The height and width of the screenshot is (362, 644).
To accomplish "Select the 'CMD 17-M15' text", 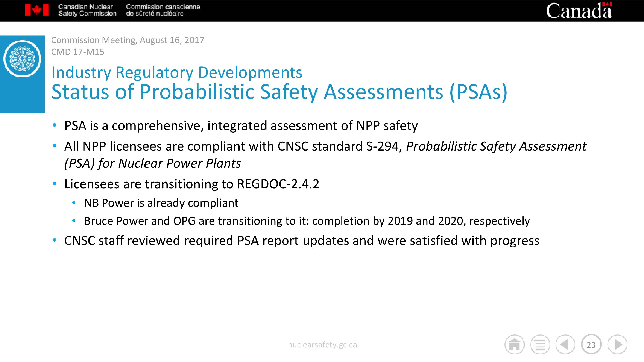I will coord(78,52).
